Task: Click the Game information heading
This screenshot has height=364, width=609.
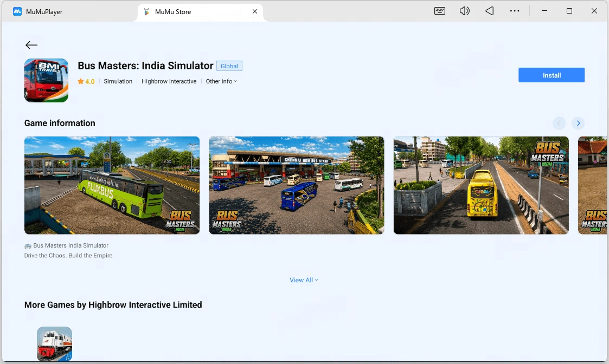Action: (60, 123)
